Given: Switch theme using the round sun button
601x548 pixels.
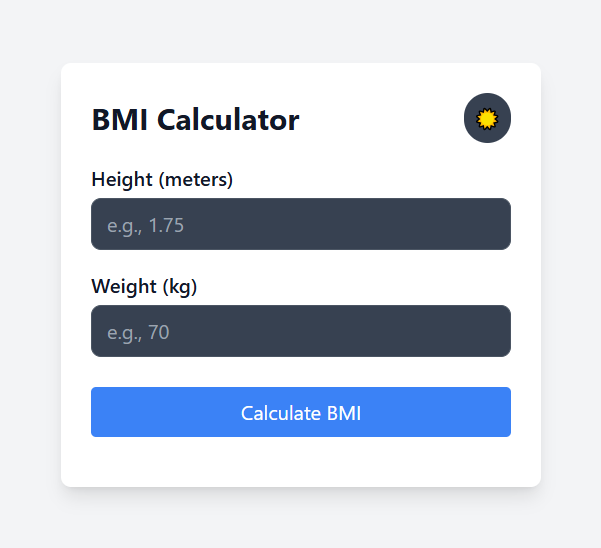Looking at the screenshot, I should 487,118.
